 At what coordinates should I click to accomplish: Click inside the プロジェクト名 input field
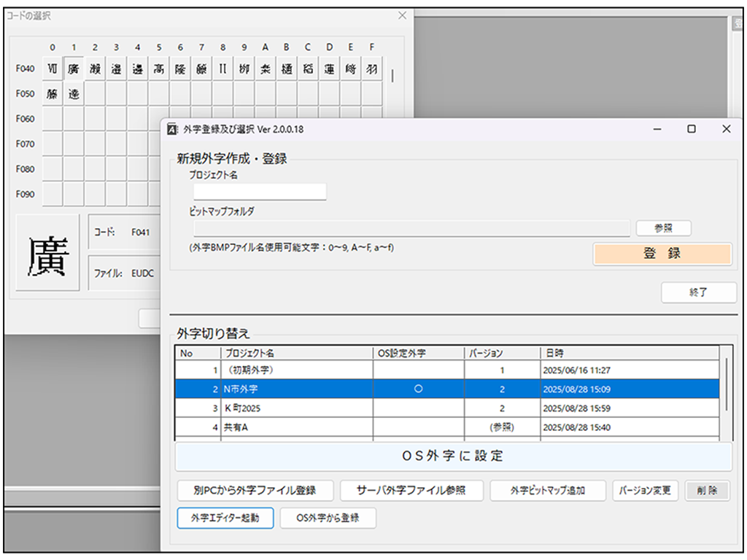tap(259, 192)
